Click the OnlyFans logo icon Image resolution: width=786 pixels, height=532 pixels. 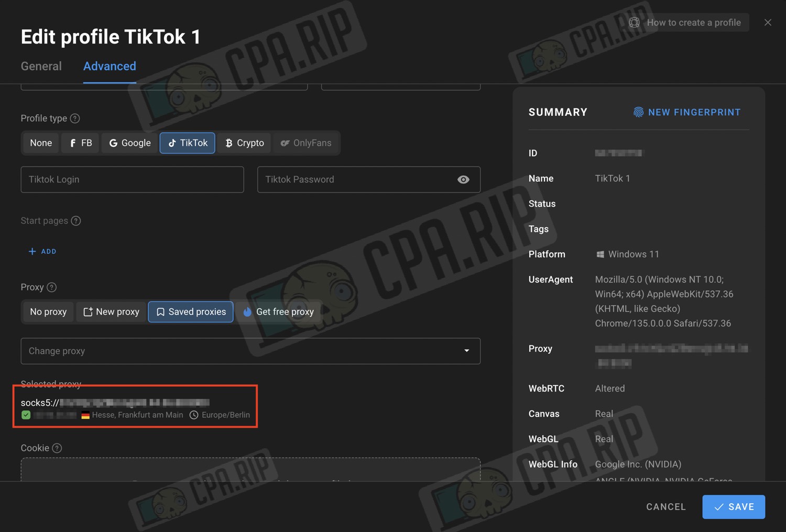click(285, 143)
